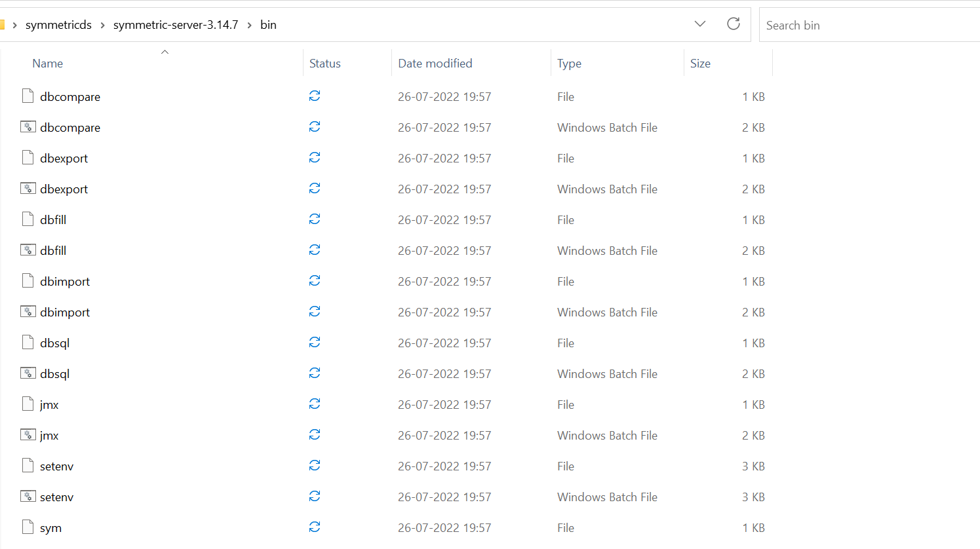This screenshot has height=549, width=980.
Task: Click sync status icon of sym row
Action: pos(315,527)
